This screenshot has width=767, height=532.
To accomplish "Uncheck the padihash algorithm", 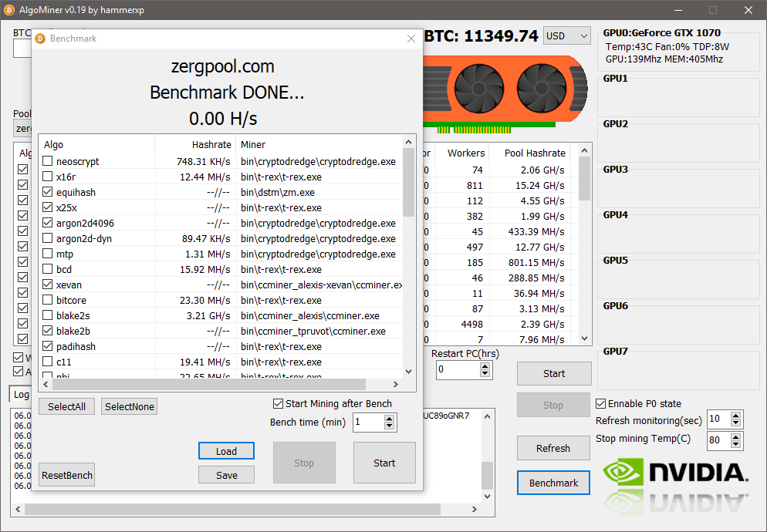I will coord(47,346).
